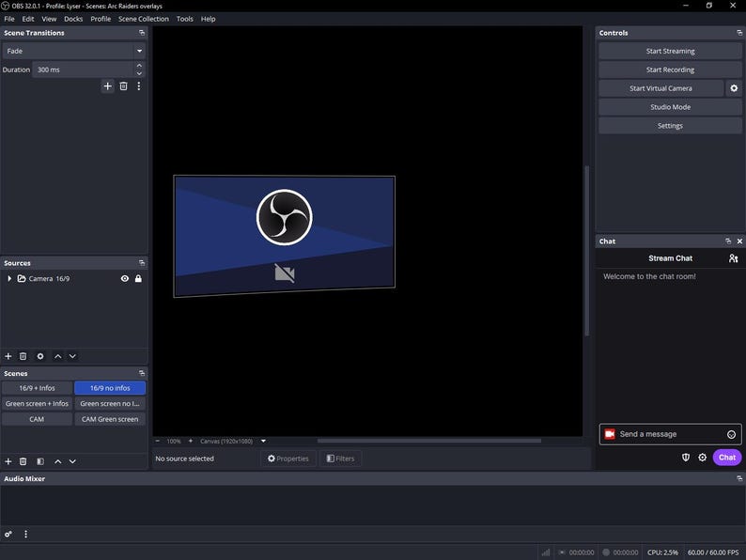Increase transition duration with up stepper
Viewport: 746px width, 560px height.
coord(139,66)
